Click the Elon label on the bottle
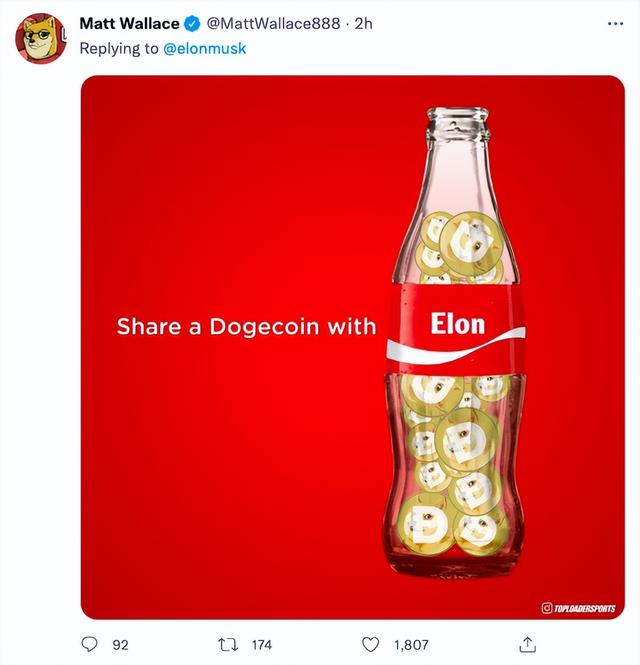This screenshot has width=640, height=665. tap(457, 323)
